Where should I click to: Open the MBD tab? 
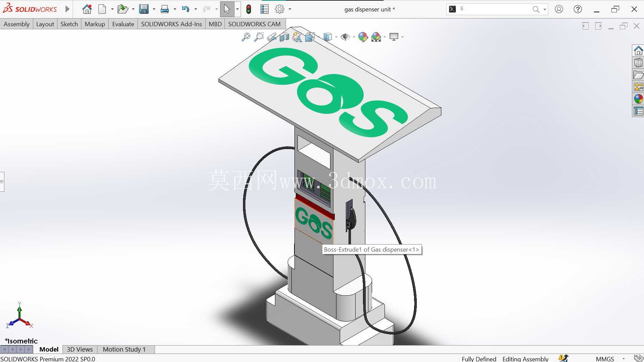click(x=215, y=24)
